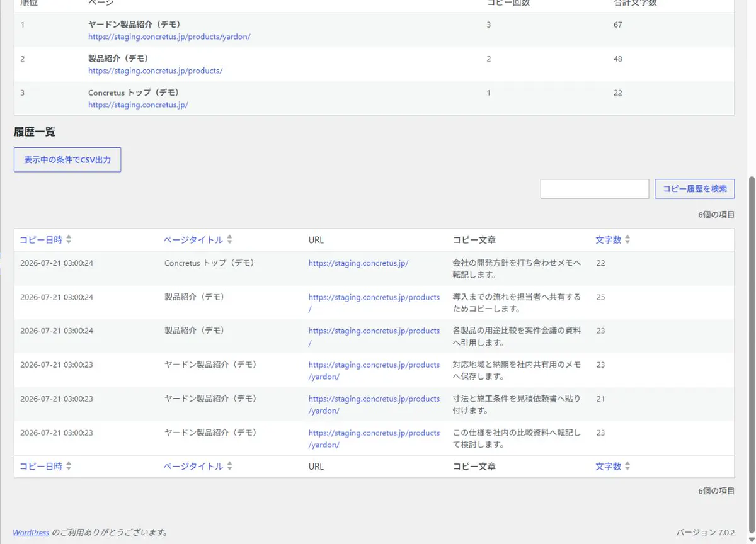756x544 pixels.
Task: Click copy text 寸法と施工条件を見積依頼書へ貼り付けます。
Action: [x=517, y=405]
